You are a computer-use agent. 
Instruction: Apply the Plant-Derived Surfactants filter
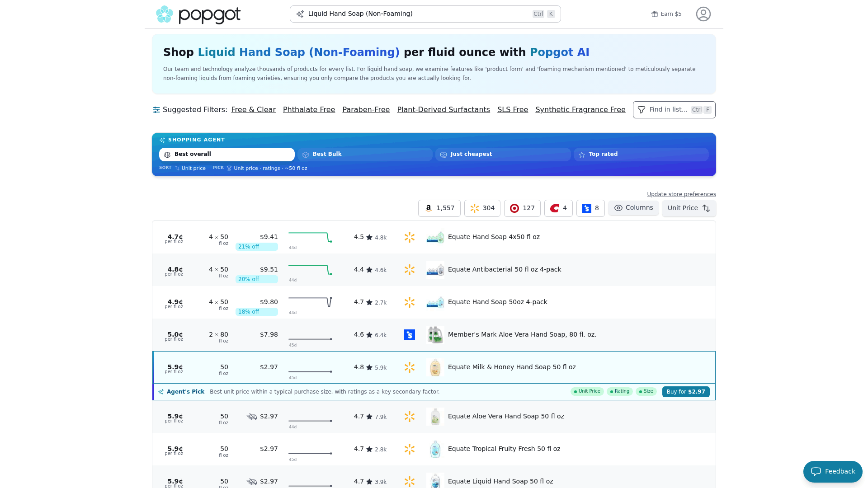pyautogui.click(x=443, y=110)
